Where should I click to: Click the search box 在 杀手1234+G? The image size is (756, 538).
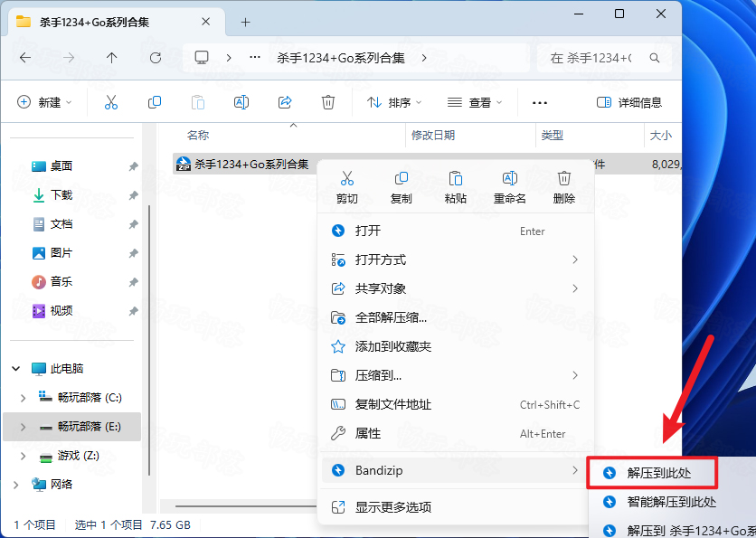coord(605,58)
